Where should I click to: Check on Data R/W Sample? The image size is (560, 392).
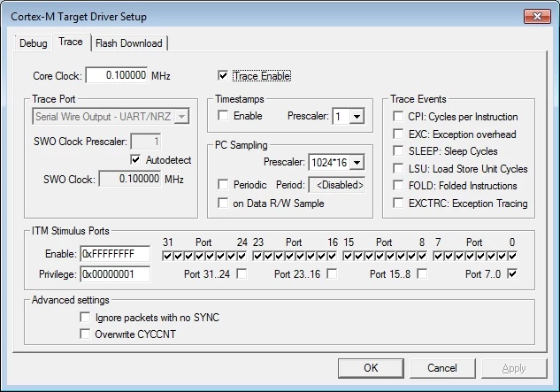223,203
